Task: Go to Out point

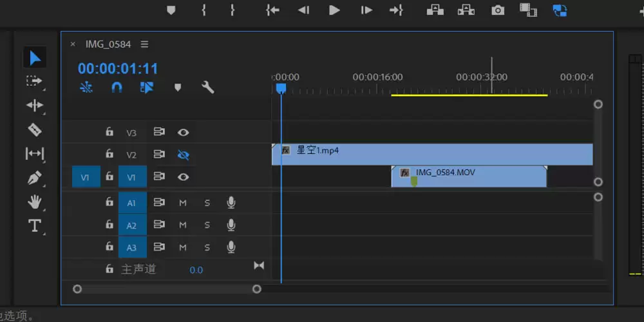Action: pos(396,10)
